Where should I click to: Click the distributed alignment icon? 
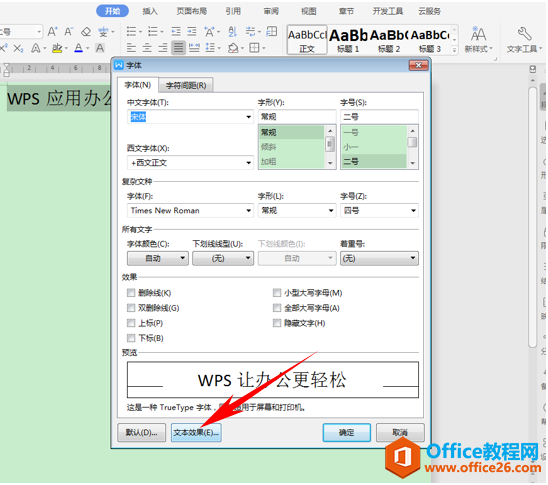click(x=194, y=48)
